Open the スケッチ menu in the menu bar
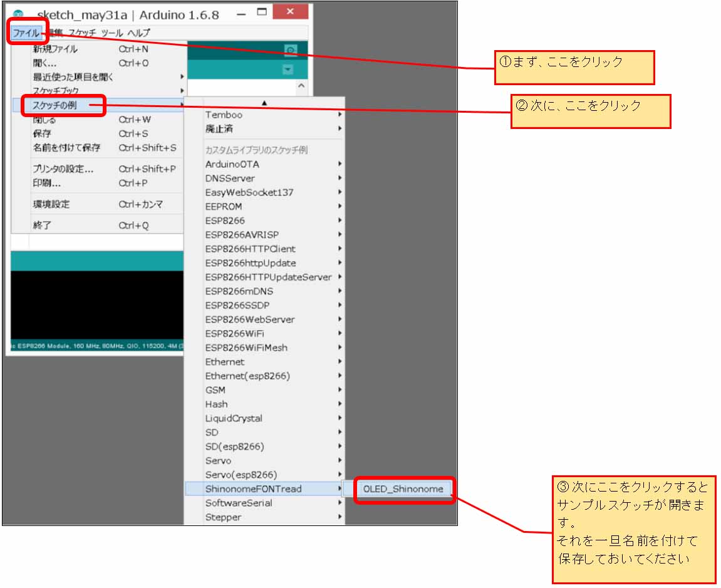 (83, 33)
